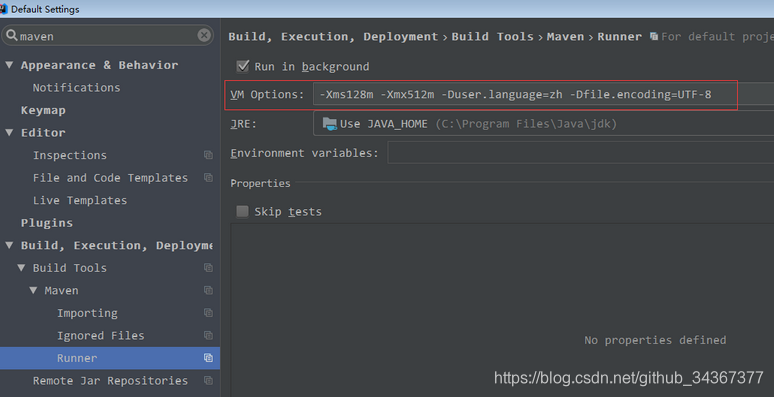The height and width of the screenshot is (397, 774).
Task: Collapse the Maven tree node arrow
Action: (x=33, y=290)
